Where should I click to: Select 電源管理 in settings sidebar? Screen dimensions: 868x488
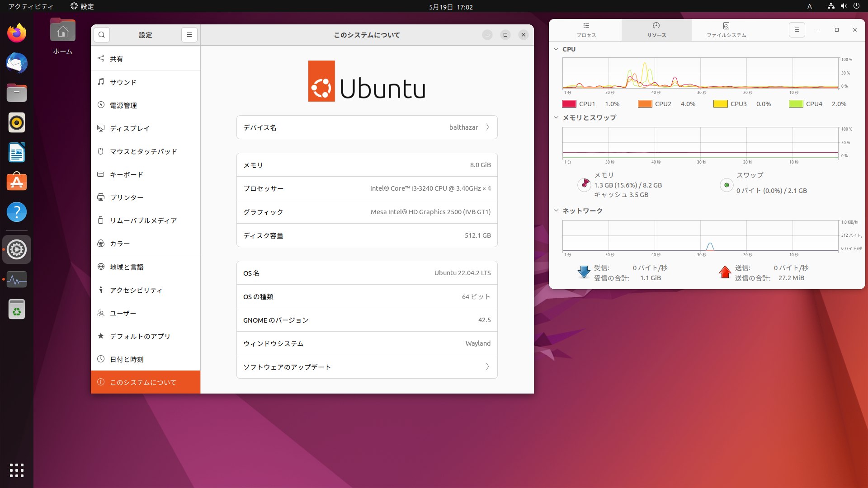(146, 105)
